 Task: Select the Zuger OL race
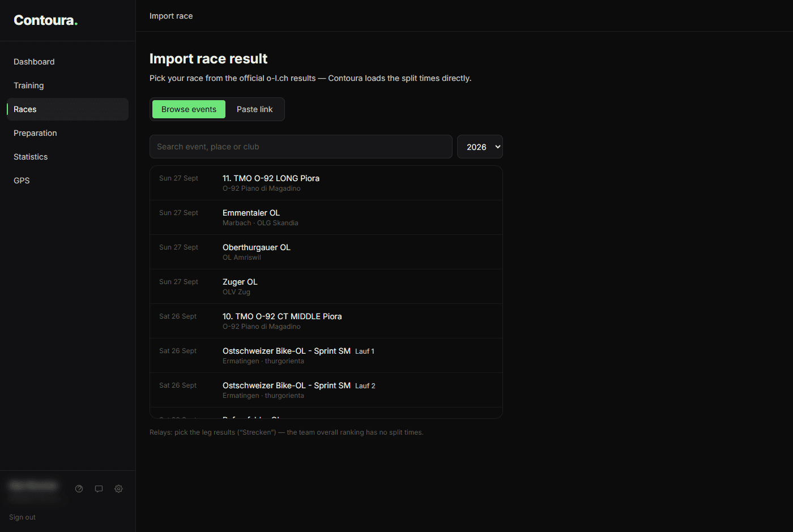(326, 286)
